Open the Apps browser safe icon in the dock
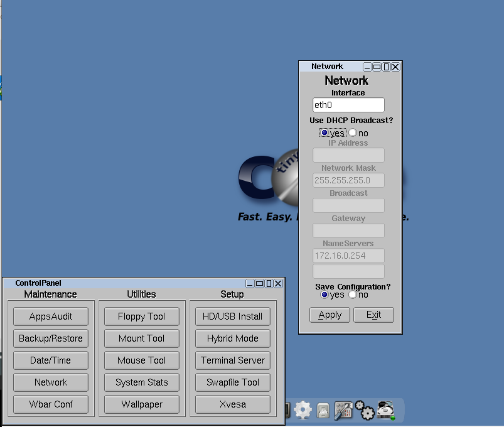Image resolution: width=504 pixels, height=427 pixels. pyautogui.click(x=322, y=410)
